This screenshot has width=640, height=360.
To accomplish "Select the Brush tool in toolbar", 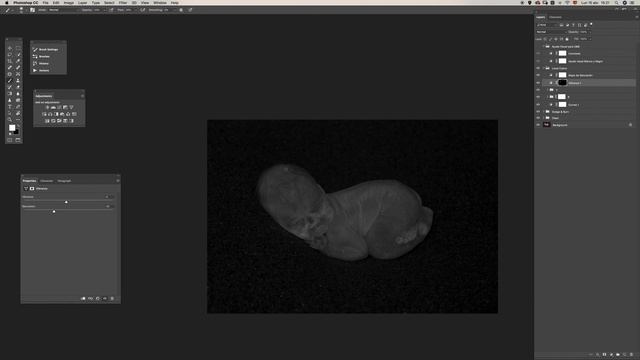I will [10, 80].
